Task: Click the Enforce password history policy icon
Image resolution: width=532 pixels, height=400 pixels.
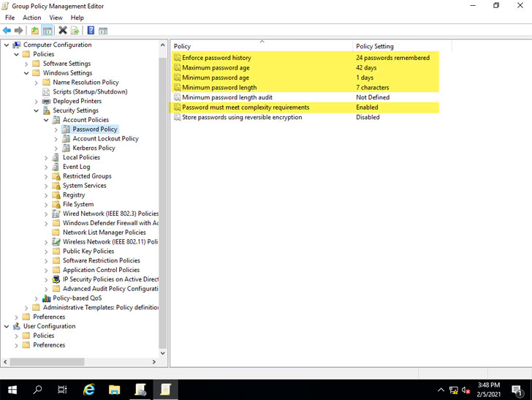Action: [177, 58]
